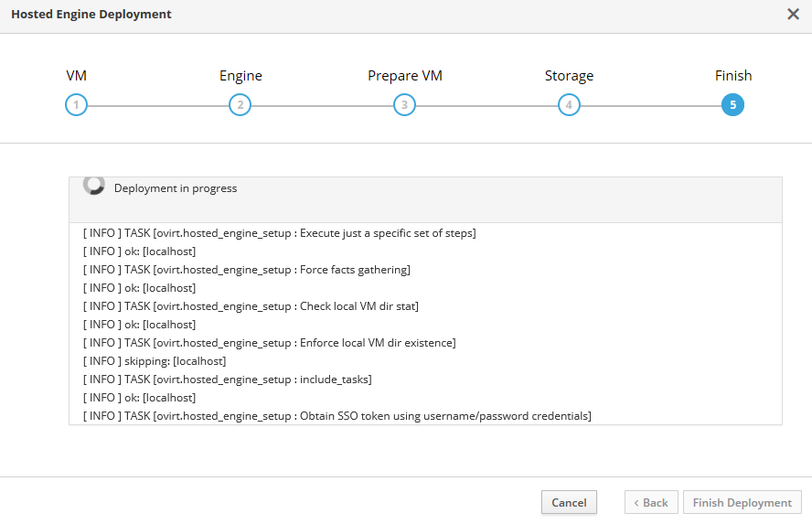Viewport: 812px width, 524px height.
Task: Click the step 1 circle for VM
Action: [x=76, y=105]
